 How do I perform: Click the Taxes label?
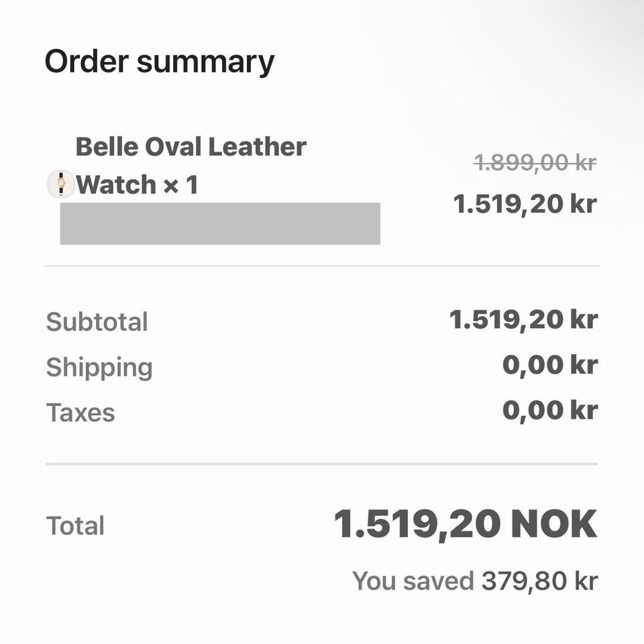click(x=80, y=413)
